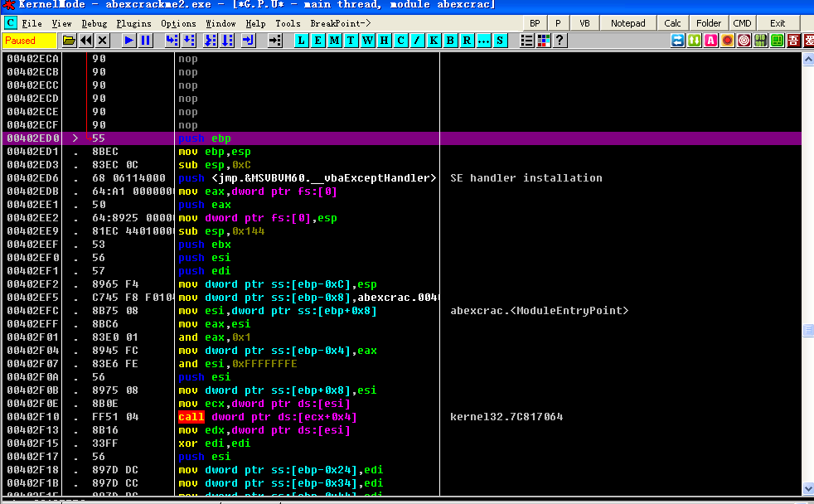Open CMD from the toolbar button
Image resolution: width=814 pixels, height=504 pixels.
[742, 23]
